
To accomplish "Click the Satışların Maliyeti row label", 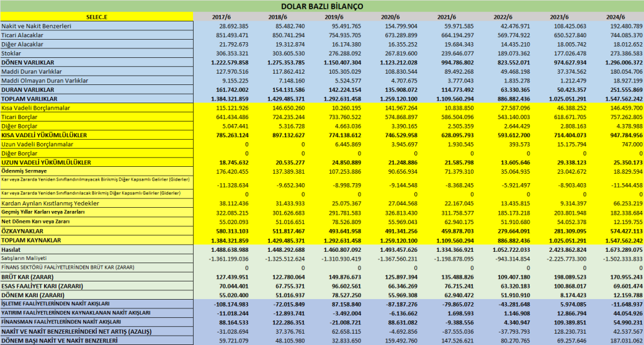I will [24, 258].
